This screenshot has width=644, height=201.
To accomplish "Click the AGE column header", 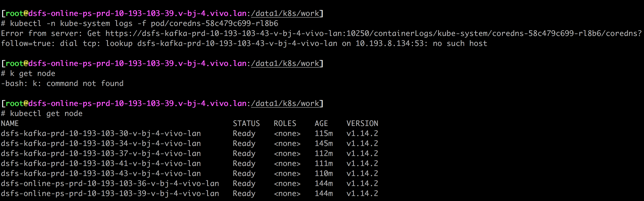I will coord(321,123).
